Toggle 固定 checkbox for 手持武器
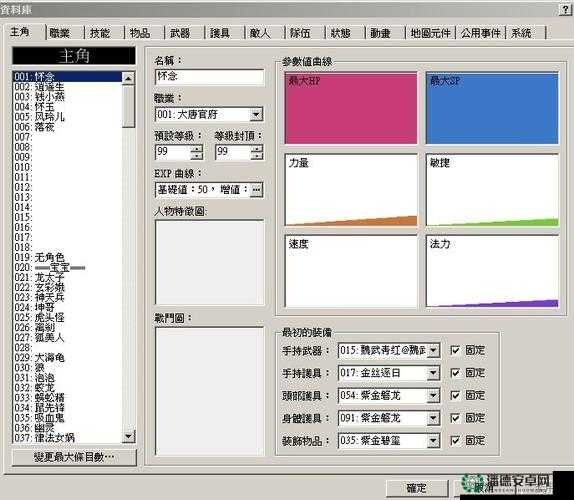 click(x=455, y=350)
